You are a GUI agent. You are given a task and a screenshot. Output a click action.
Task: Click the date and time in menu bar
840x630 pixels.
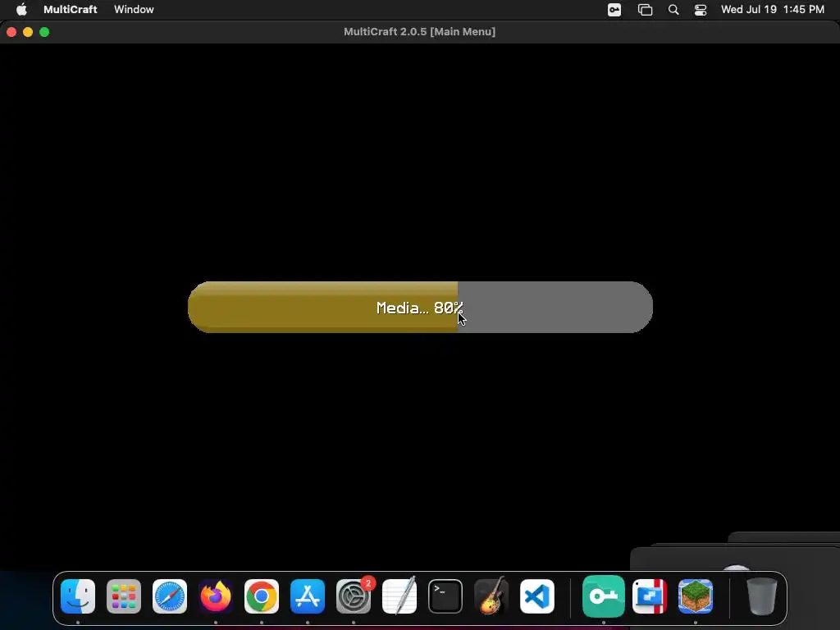click(773, 9)
